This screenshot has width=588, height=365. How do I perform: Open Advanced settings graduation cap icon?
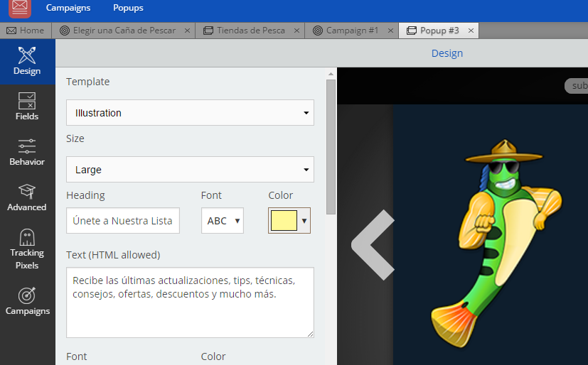tap(27, 197)
